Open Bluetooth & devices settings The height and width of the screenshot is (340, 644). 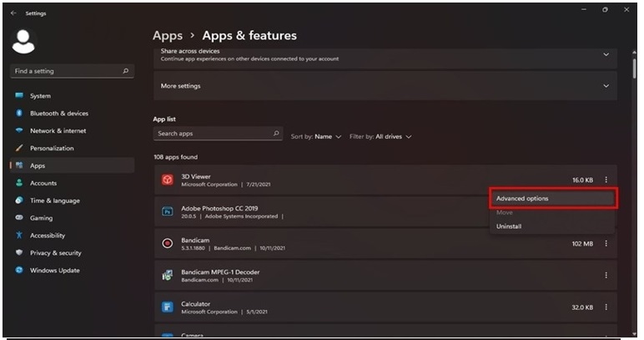(58, 114)
